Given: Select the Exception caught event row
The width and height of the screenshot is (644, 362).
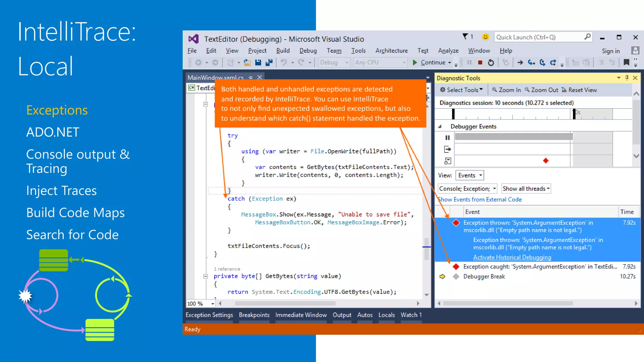Looking at the screenshot, I should (x=537, y=267).
